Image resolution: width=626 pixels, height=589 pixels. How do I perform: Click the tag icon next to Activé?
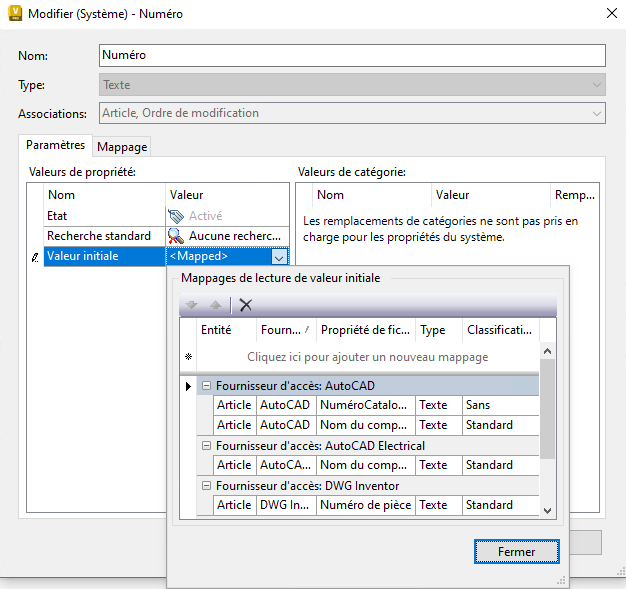[x=176, y=216]
